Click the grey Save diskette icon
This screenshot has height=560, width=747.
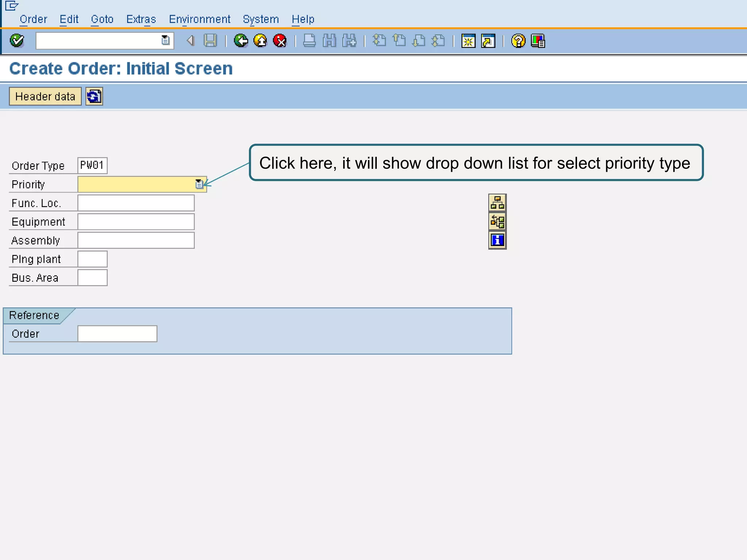(210, 40)
